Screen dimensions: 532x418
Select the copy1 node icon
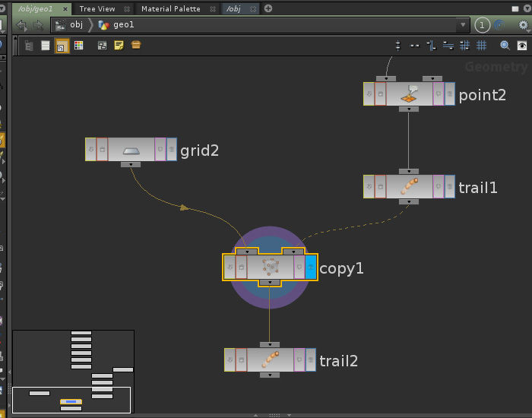[270, 268]
